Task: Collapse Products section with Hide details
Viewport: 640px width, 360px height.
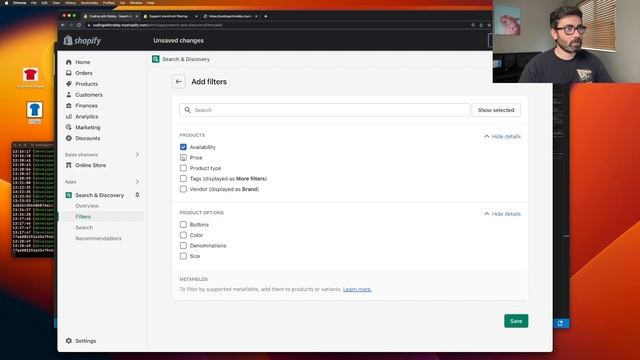Action: 502,136
